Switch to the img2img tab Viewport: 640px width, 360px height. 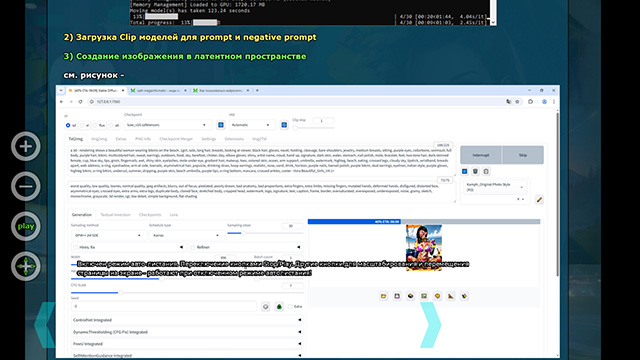click(99, 139)
